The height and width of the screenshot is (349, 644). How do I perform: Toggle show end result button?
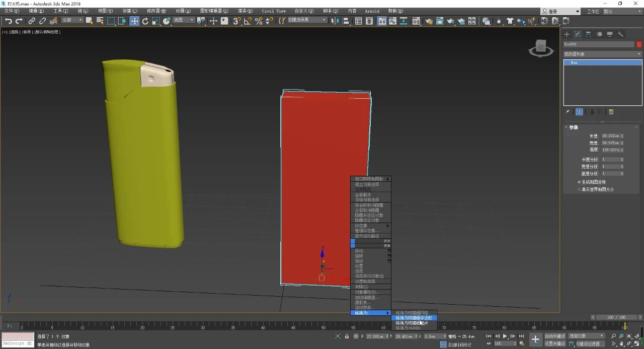point(580,112)
